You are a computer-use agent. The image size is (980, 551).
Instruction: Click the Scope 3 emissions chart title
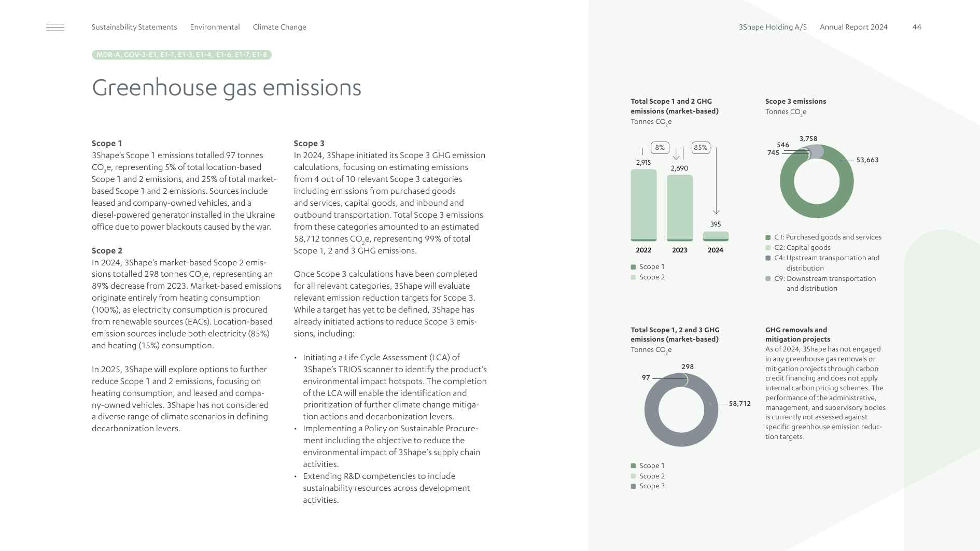point(795,102)
